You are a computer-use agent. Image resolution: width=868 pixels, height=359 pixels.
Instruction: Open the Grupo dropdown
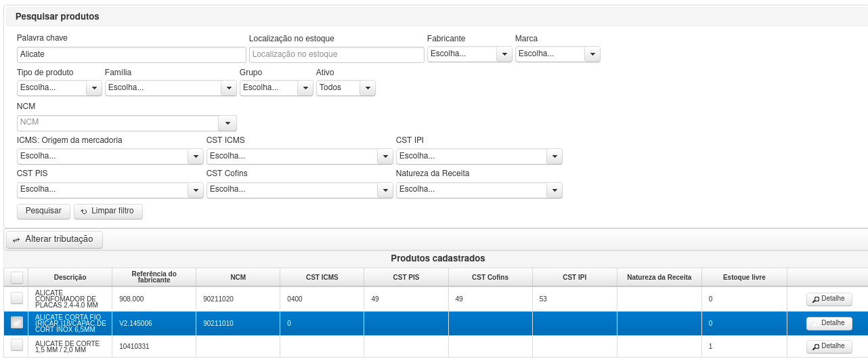276,88
